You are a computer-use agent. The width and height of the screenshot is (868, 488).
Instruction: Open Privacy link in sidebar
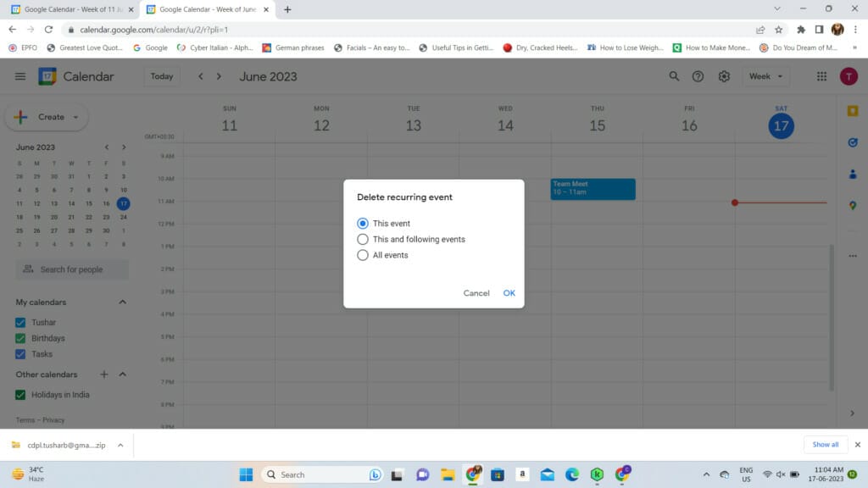53,420
